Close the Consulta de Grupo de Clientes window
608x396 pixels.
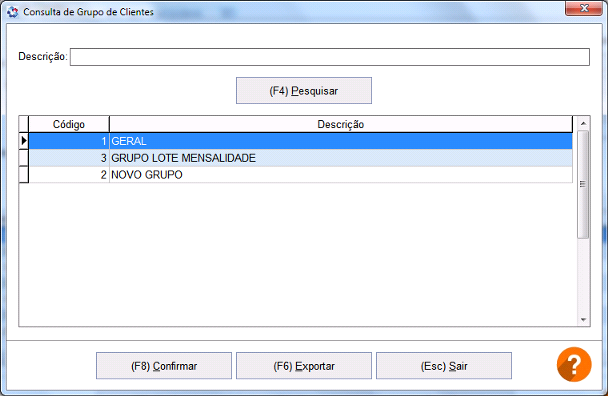point(584,8)
